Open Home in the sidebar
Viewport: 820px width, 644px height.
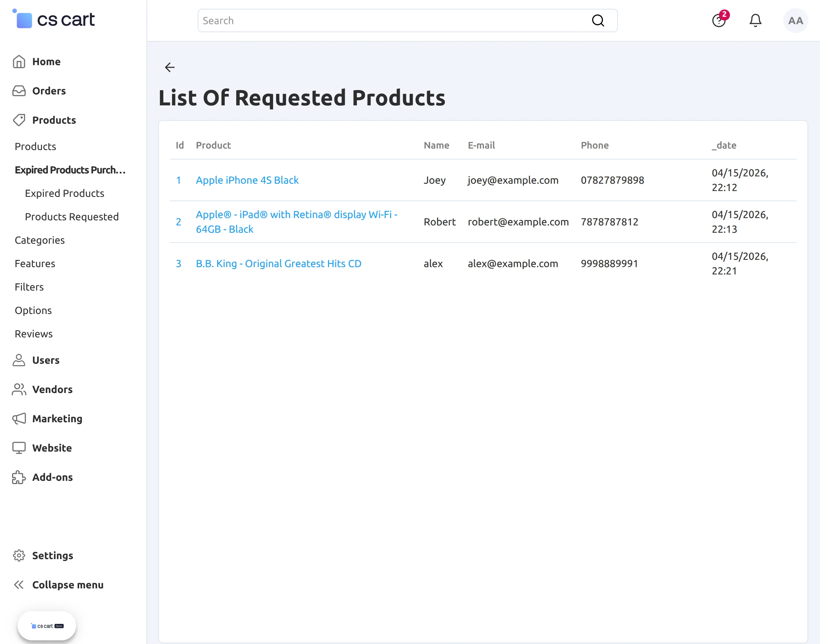(46, 61)
